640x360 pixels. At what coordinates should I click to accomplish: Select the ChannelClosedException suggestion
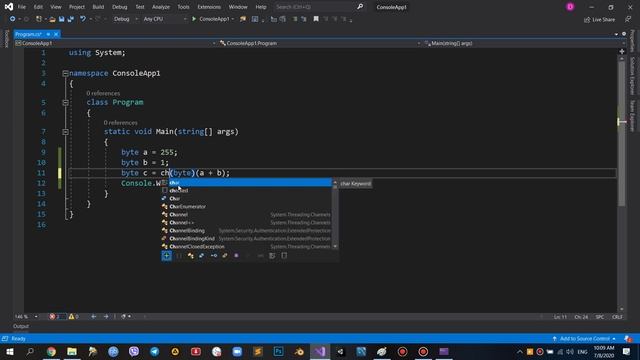coord(247,247)
